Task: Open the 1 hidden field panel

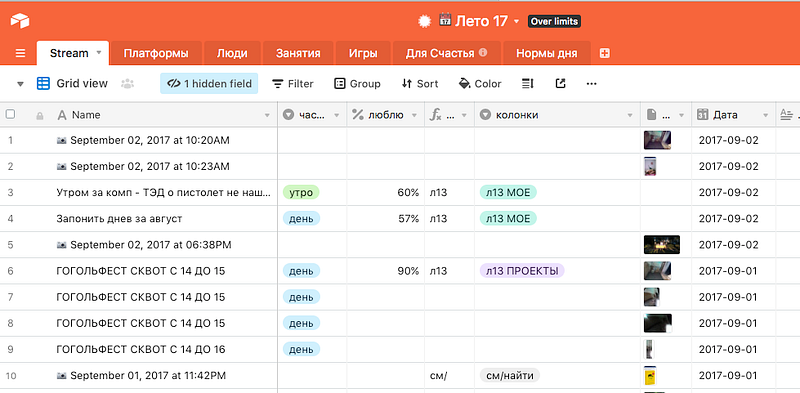Action: click(209, 84)
